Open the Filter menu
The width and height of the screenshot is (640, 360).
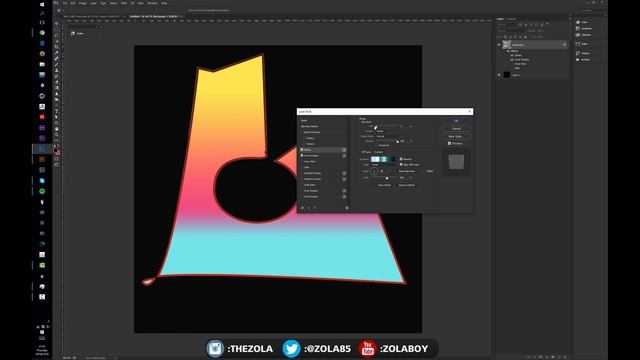124,3
